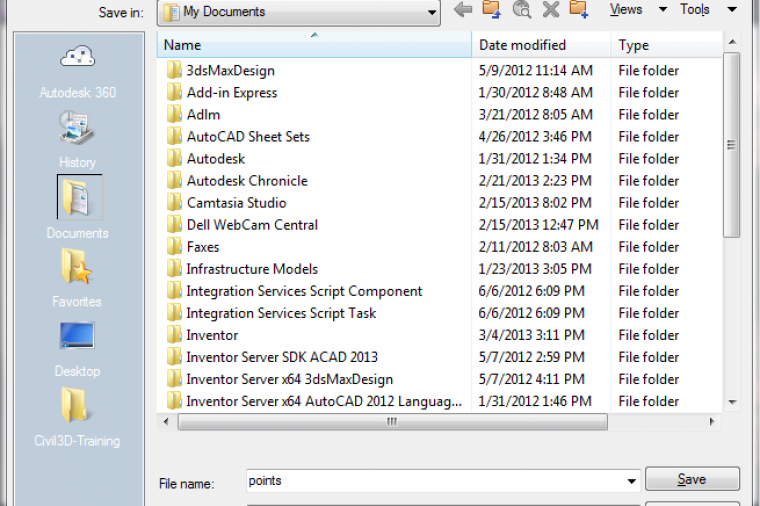
Task: Select Desktop in the places panel
Action: click(x=77, y=347)
